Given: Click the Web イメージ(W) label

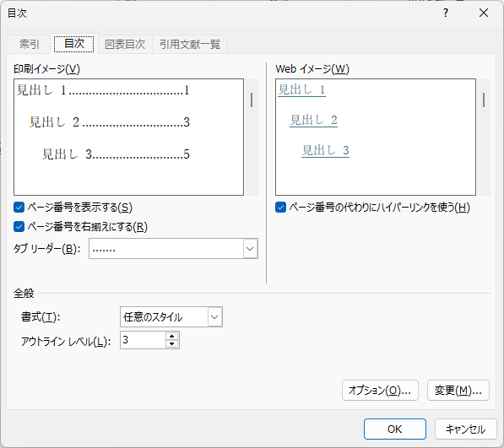Looking at the screenshot, I should 312,69.
